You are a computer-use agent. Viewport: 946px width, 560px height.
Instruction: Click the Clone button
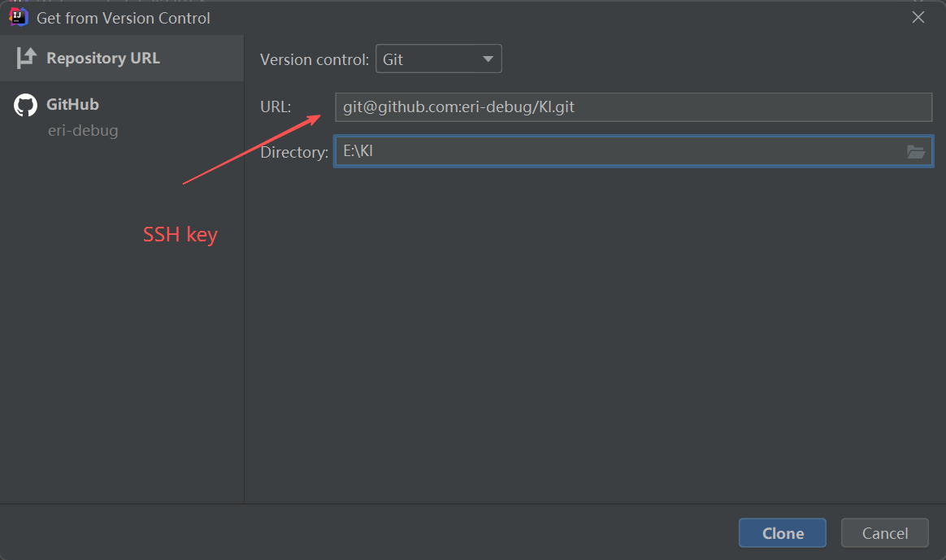coord(783,533)
